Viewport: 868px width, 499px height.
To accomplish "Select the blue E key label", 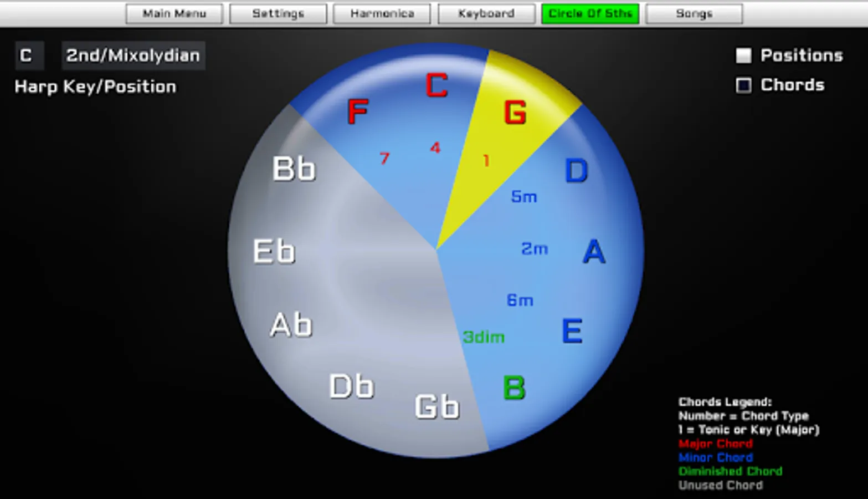I will [x=572, y=331].
